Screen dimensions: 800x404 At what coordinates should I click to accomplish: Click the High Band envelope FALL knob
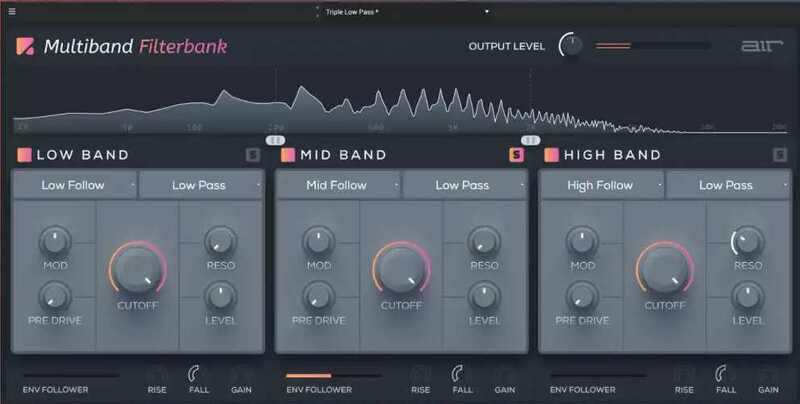pos(726,374)
